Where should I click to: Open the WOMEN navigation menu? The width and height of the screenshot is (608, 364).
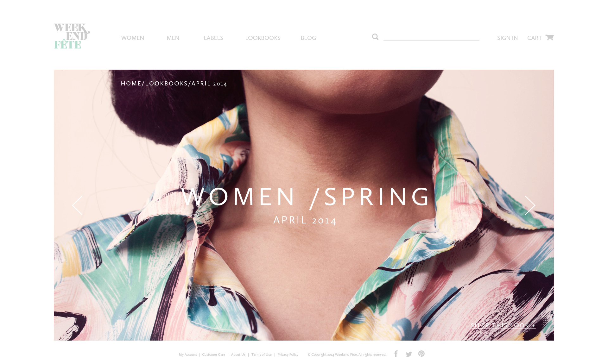(x=133, y=38)
